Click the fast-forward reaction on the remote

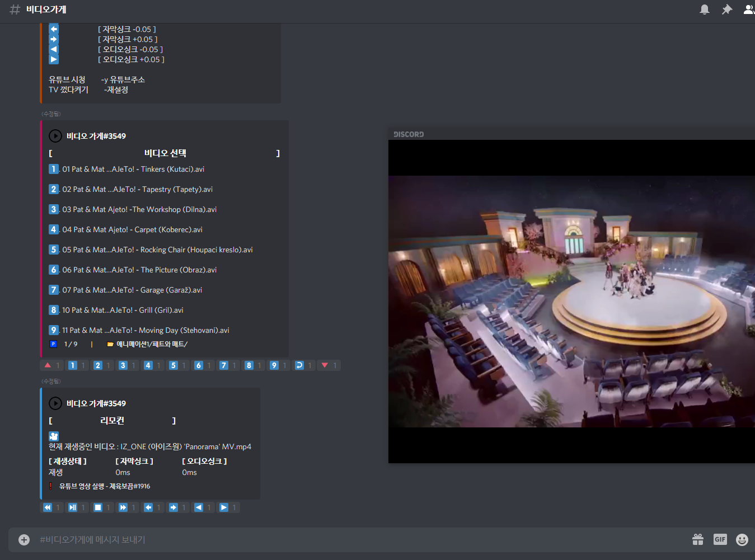click(123, 507)
